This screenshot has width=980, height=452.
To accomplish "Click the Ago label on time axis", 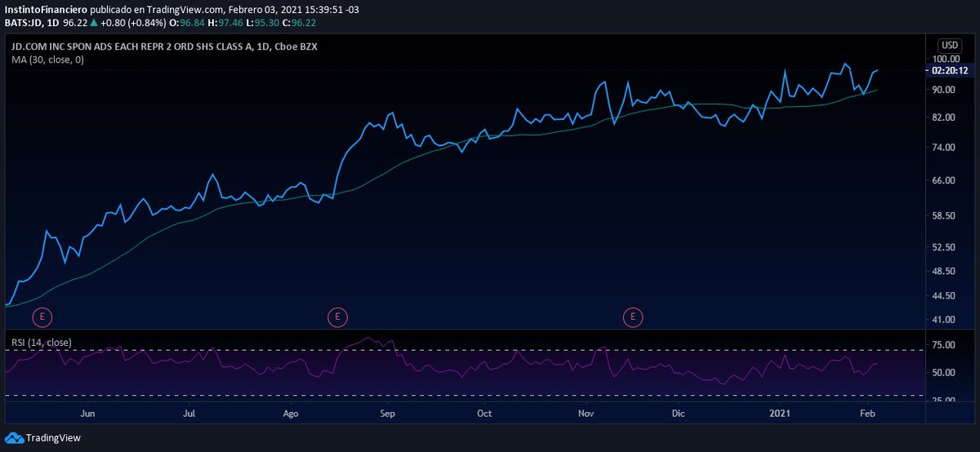I will [x=292, y=414].
